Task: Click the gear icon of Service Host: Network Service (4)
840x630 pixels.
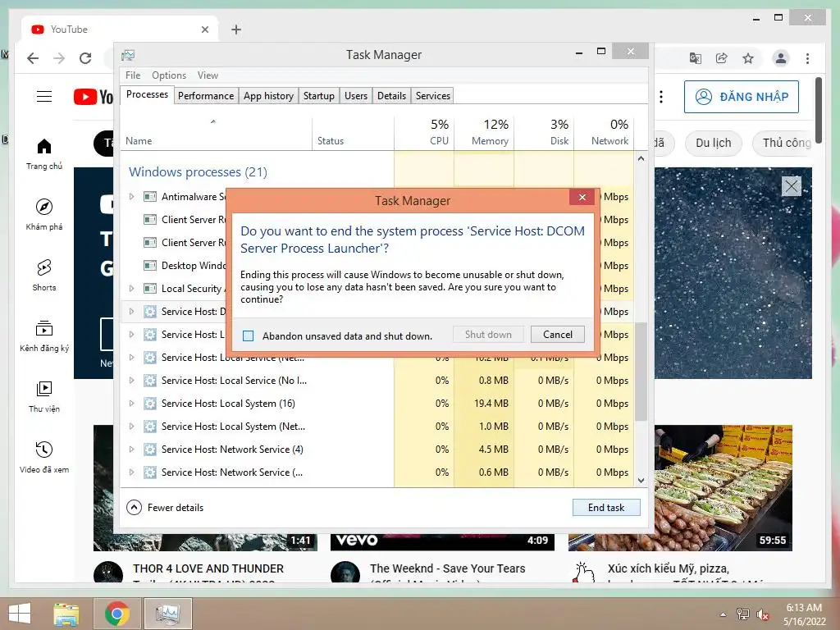Action: click(150, 450)
